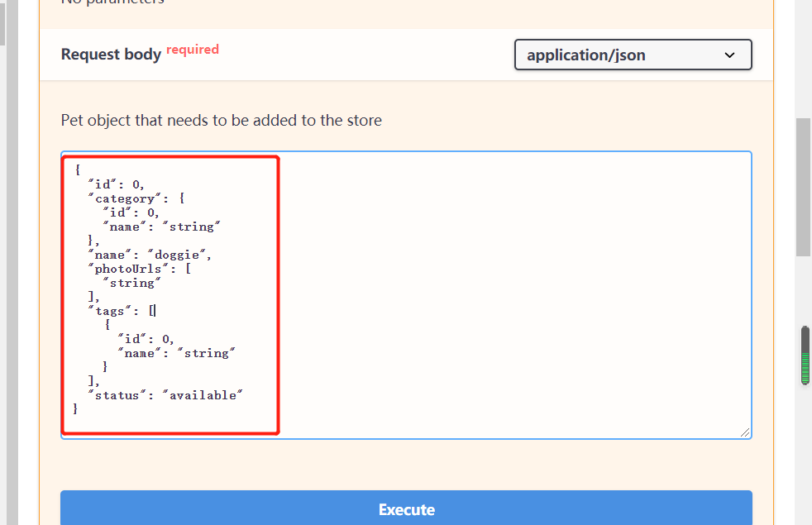Click the chevron on the media type selector
Viewport: 812px width, 525px height.
729,55
